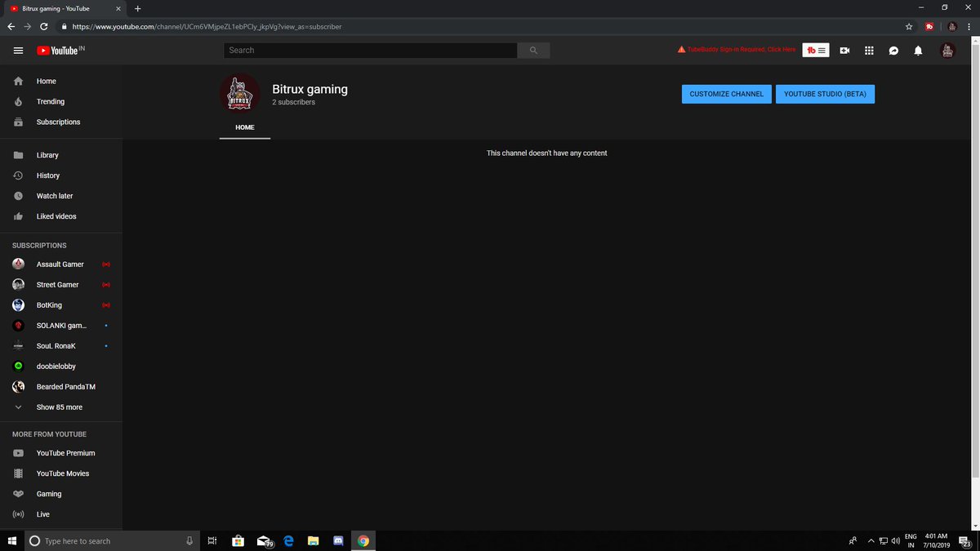Image resolution: width=980 pixels, height=551 pixels.
Task: Click the Bitrux gaming channel avatar
Action: pos(239,94)
